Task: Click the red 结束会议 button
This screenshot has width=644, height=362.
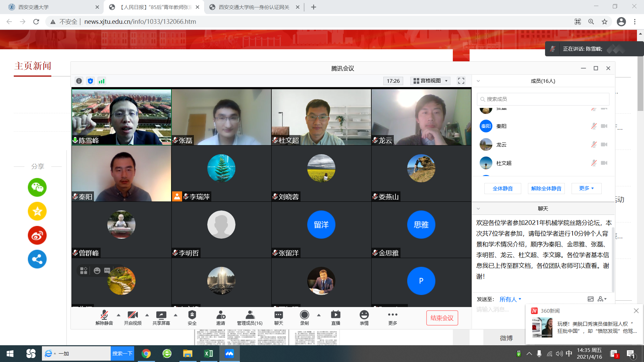Action: click(442, 318)
